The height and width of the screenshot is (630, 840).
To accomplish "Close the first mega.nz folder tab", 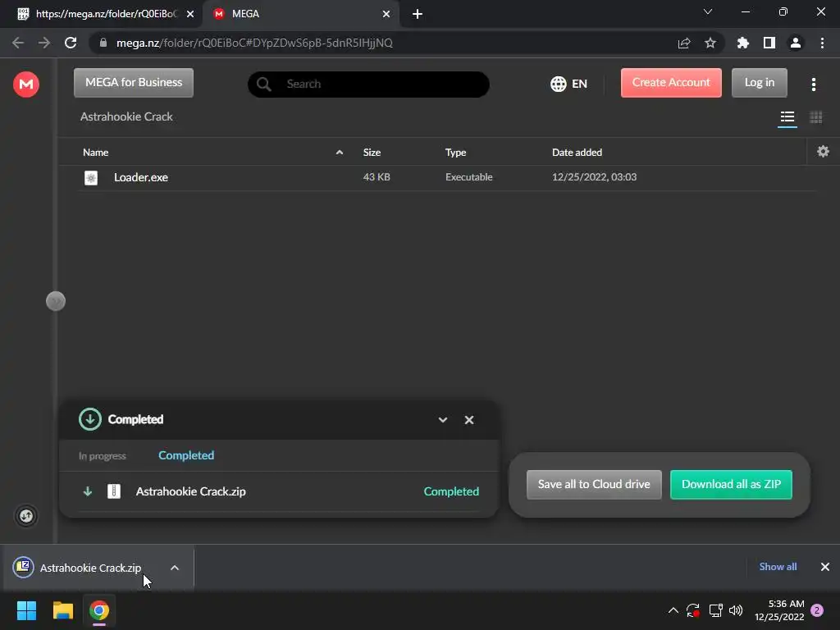I will pyautogui.click(x=190, y=15).
